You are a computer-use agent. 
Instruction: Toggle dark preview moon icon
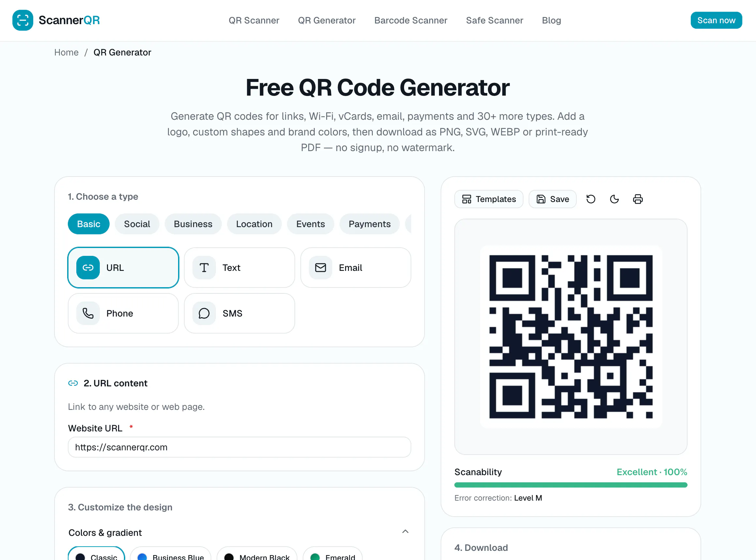[614, 199]
